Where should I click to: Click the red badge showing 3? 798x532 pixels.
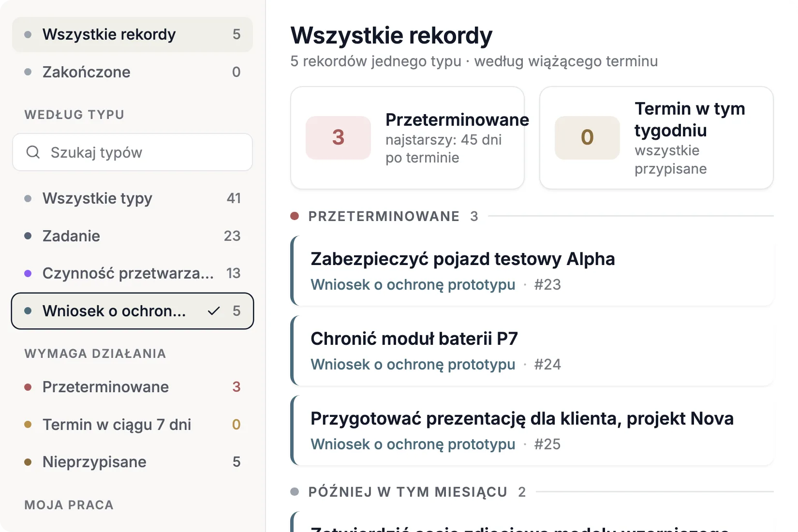(x=338, y=138)
